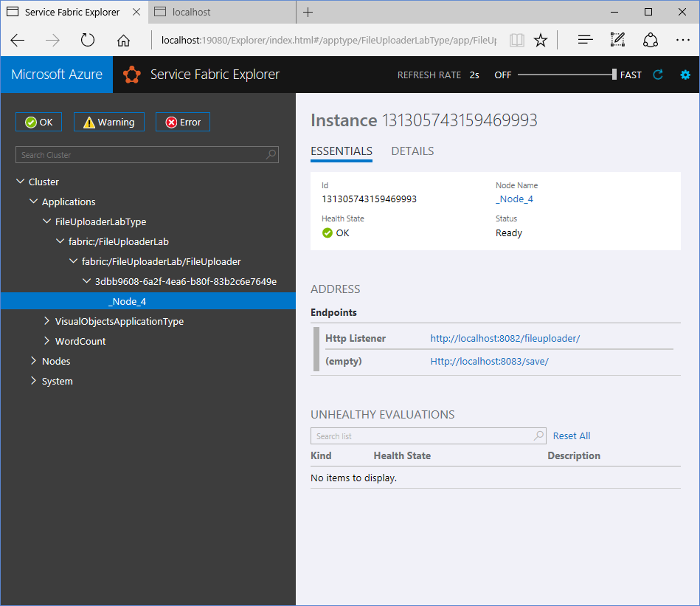Toggle the Error health filter
Screen dimensions: 700x606
(183, 123)
